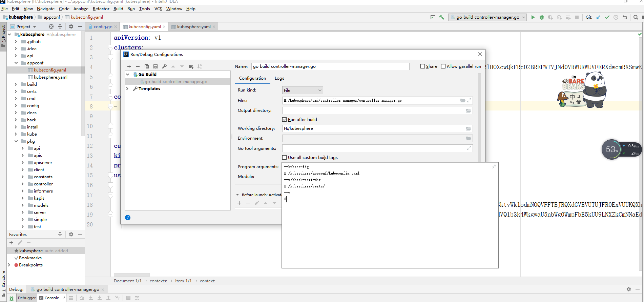Open Bookmarks in Favorites panel
Screen dimensions: 644x302
(30, 258)
